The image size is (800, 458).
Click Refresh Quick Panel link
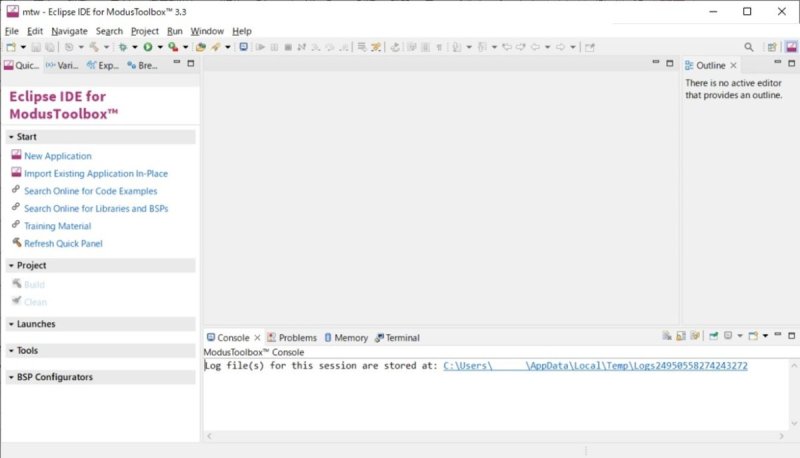click(63, 244)
